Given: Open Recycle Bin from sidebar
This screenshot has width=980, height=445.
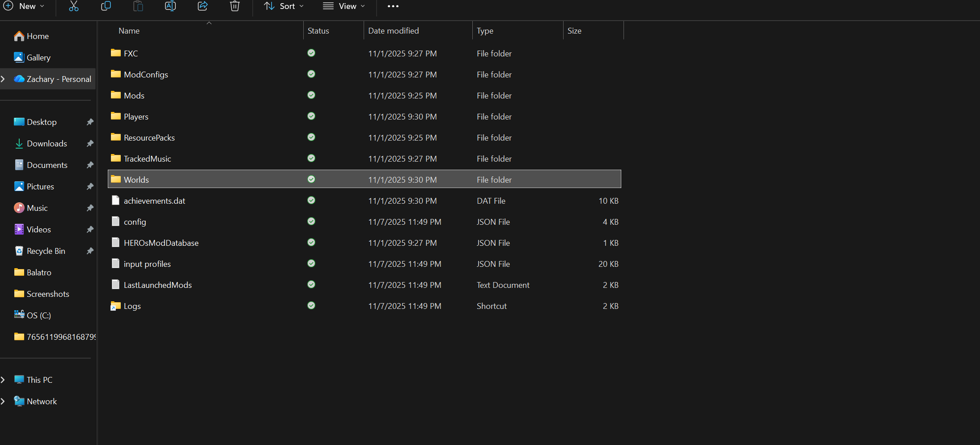Looking at the screenshot, I should [46, 251].
